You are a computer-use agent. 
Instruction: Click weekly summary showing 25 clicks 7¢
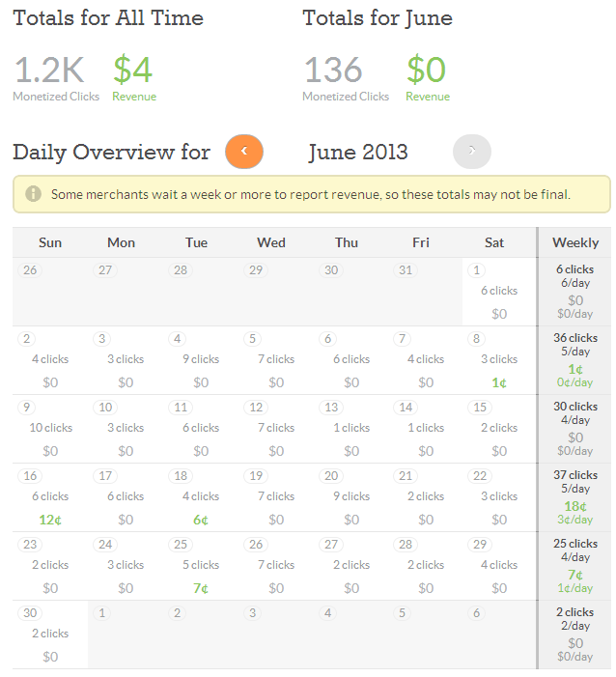[x=575, y=566]
